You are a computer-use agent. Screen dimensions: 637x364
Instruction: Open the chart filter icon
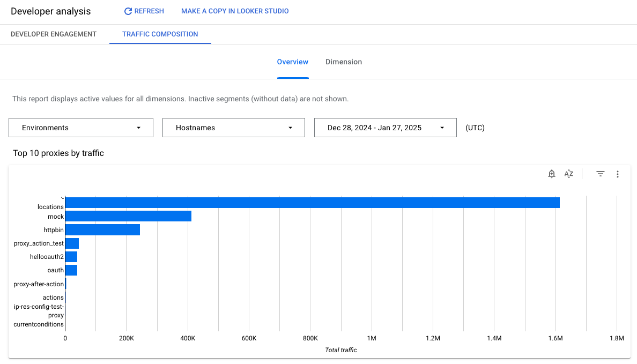click(x=600, y=174)
